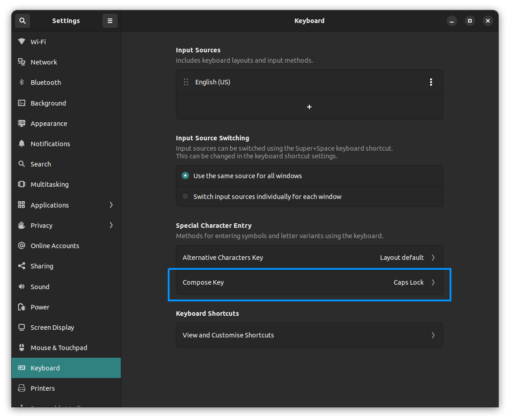This screenshot has width=510, height=420.
Task: Open English (US) three-dot options menu
Action: pos(431,82)
